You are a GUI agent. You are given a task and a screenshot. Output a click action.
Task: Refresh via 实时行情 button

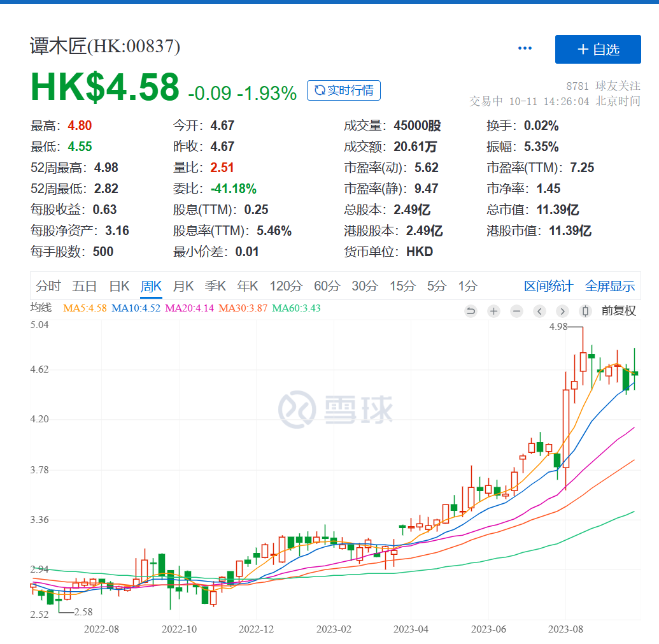pos(344,90)
